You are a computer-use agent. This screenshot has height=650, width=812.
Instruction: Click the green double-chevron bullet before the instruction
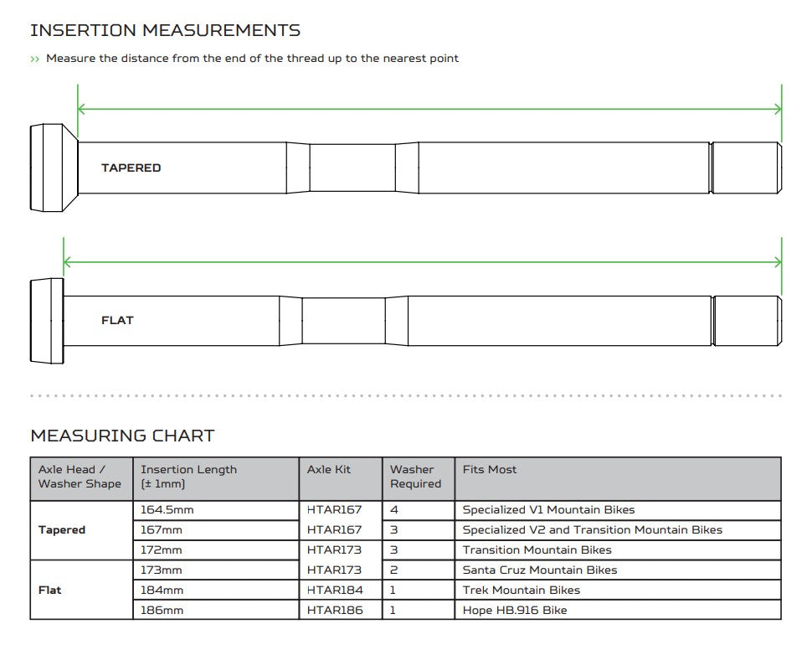35,59
